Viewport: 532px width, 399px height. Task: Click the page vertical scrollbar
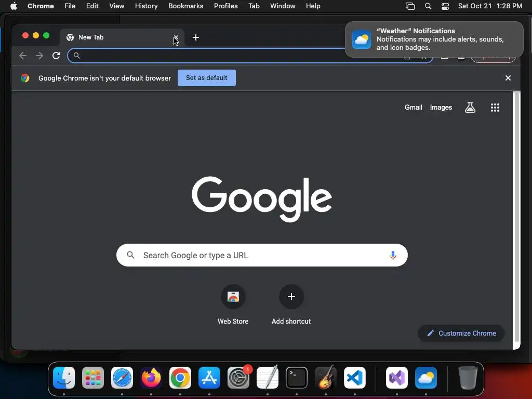(517, 217)
